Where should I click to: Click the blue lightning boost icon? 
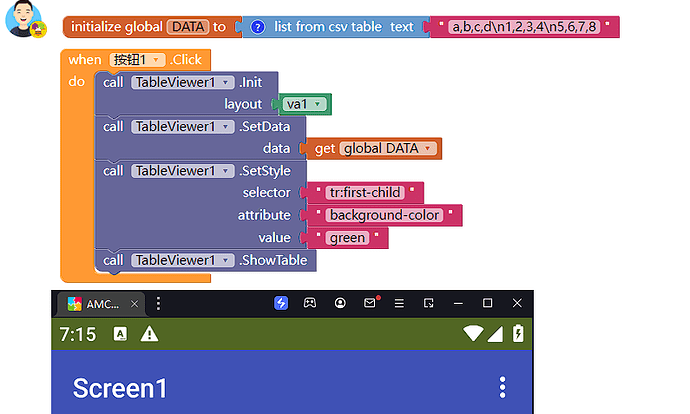click(x=281, y=303)
